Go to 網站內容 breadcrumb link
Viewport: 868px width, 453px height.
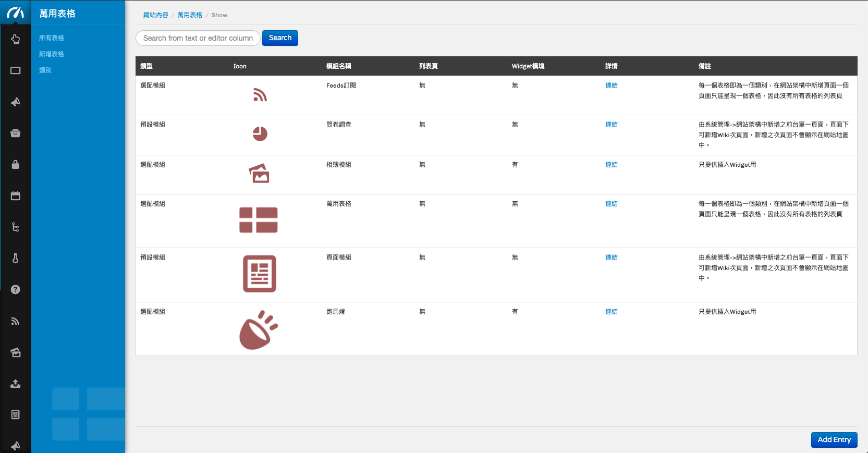pos(156,15)
